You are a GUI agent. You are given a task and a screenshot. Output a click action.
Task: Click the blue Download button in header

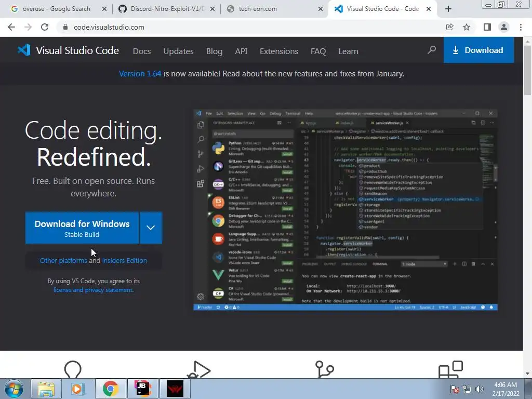click(478, 50)
